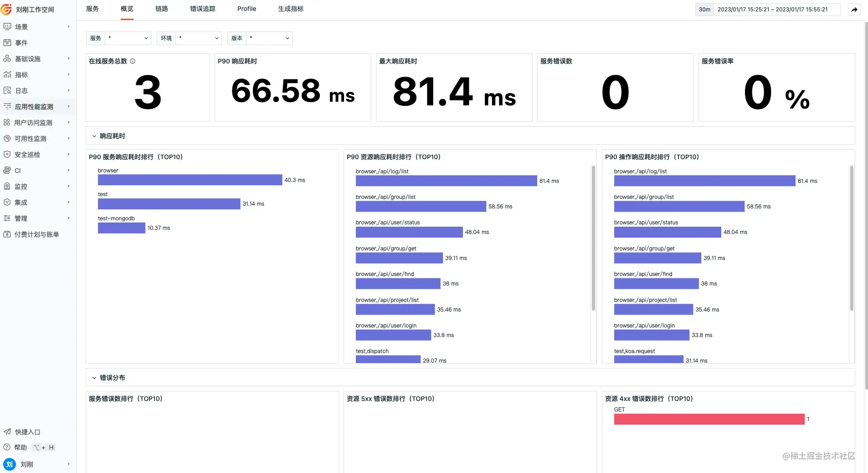
Task: Open 帮助 help in the sidebar
Action: [x=21, y=447]
